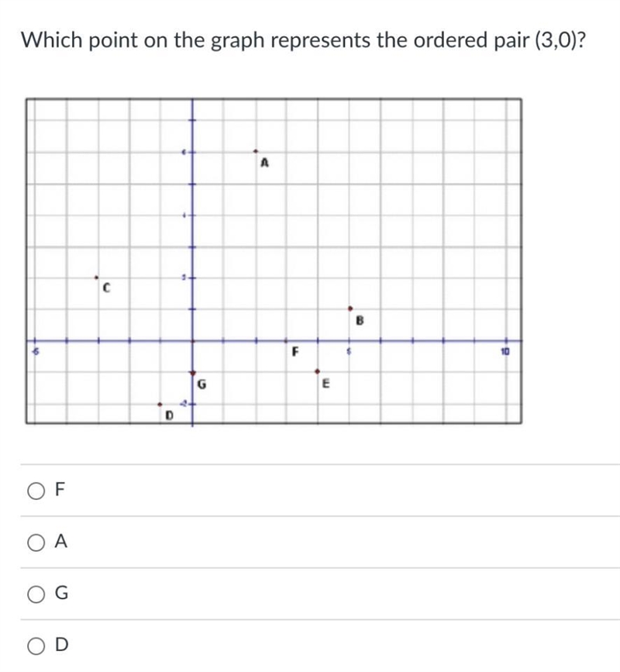Select the radio button for answer F

36,491
